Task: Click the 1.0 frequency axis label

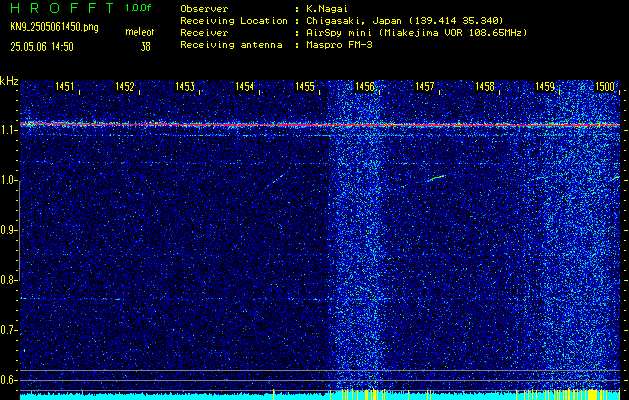Action: tap(8, 181)
